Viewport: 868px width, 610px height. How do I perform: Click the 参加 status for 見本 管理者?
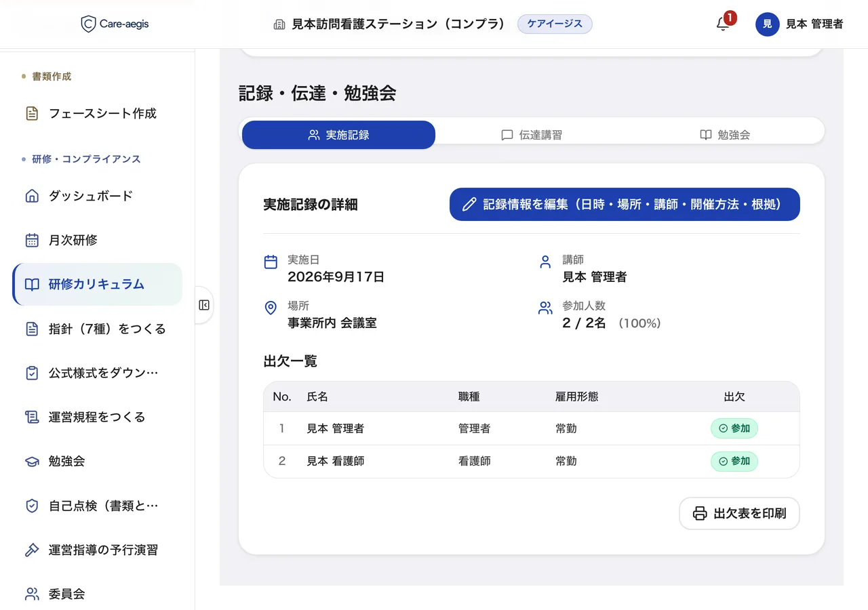click(x=734, y=428)
